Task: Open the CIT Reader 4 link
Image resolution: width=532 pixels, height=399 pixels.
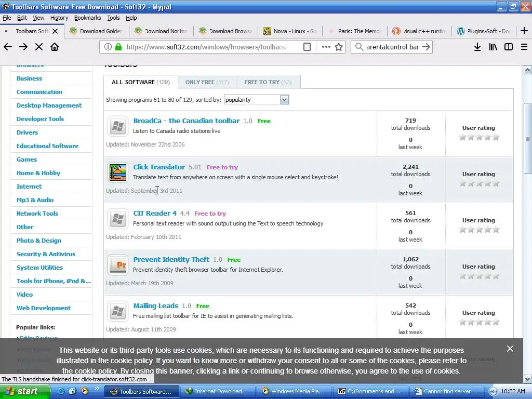Action: [x=155, y=213]
